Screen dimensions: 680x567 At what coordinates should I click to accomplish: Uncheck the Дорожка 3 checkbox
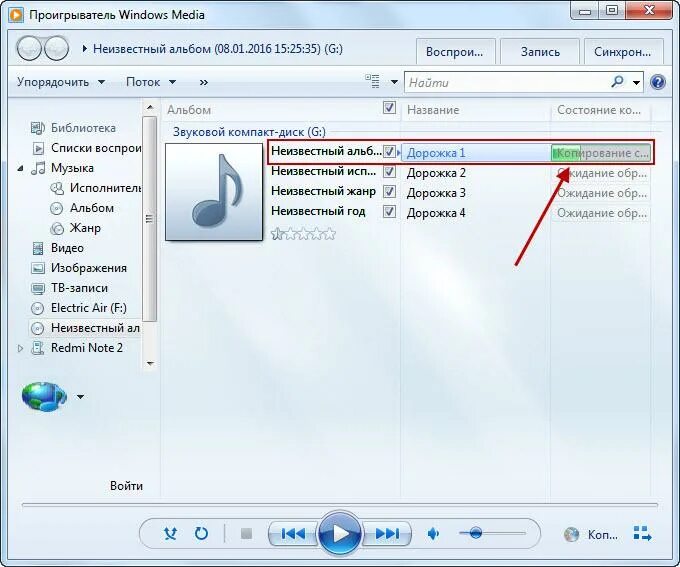tap(389, 192)
